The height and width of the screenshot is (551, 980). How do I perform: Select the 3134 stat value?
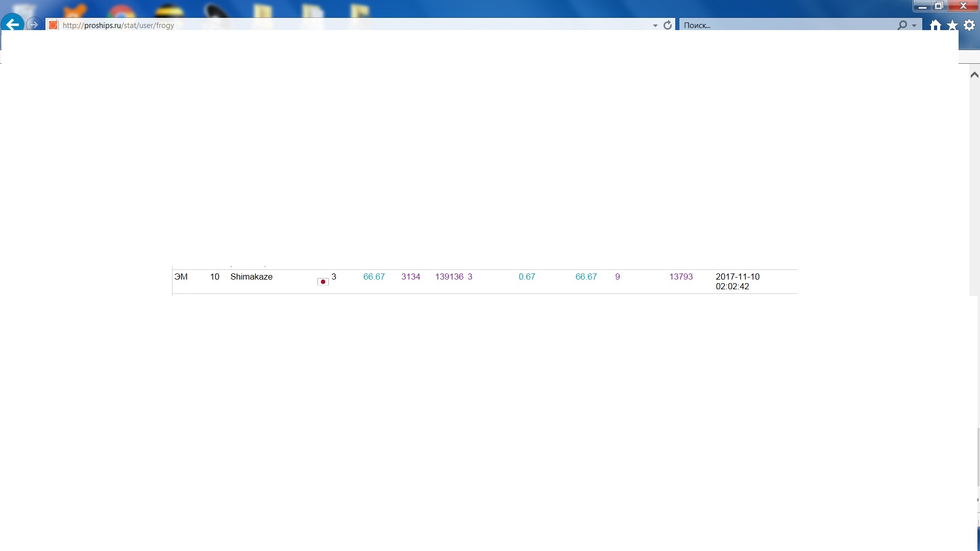410,277
